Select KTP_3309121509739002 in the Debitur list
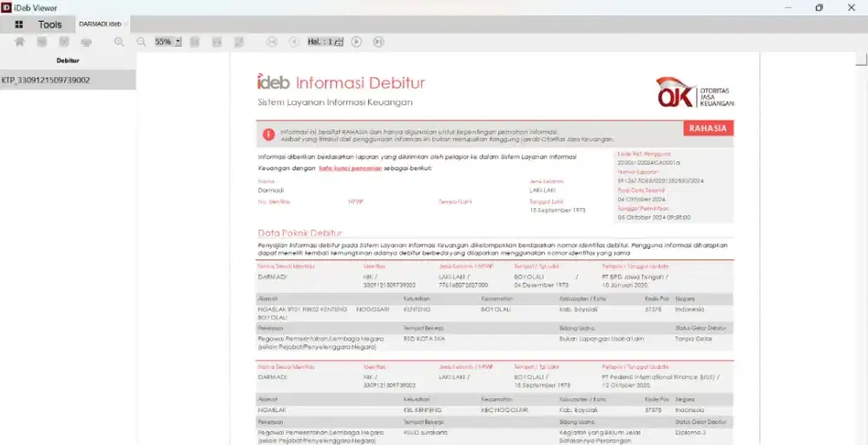The image size is (868, 445). [x=46, y=80]
